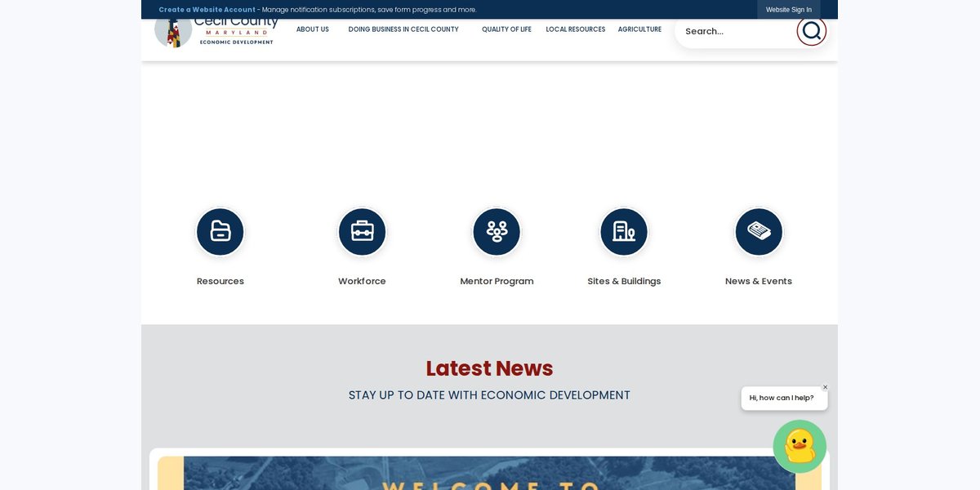Click the Resources folder icon
Image resolution: width=980 pixels, height=490 pixels.
pyautogui.click(x=220, y=232)
